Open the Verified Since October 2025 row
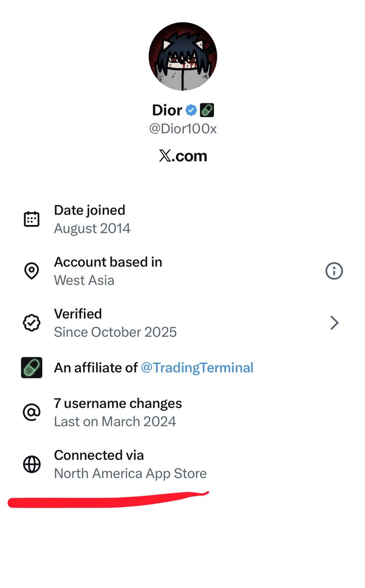The height and width of the screenshot is (588, 365). pos(182,323)
